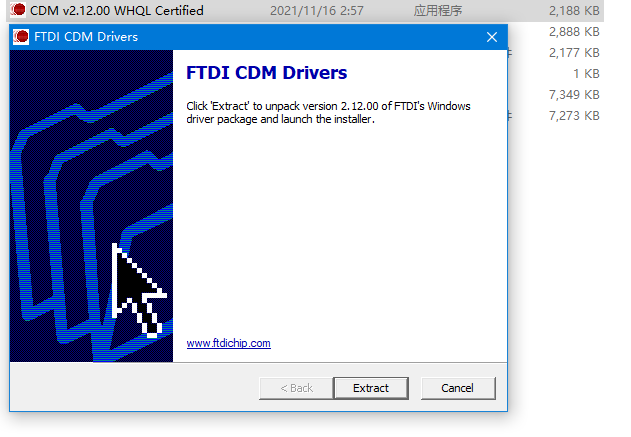Viewport: 631px width, 437px height.
Task: Click the greyed-out Back button
Action: 296,388
